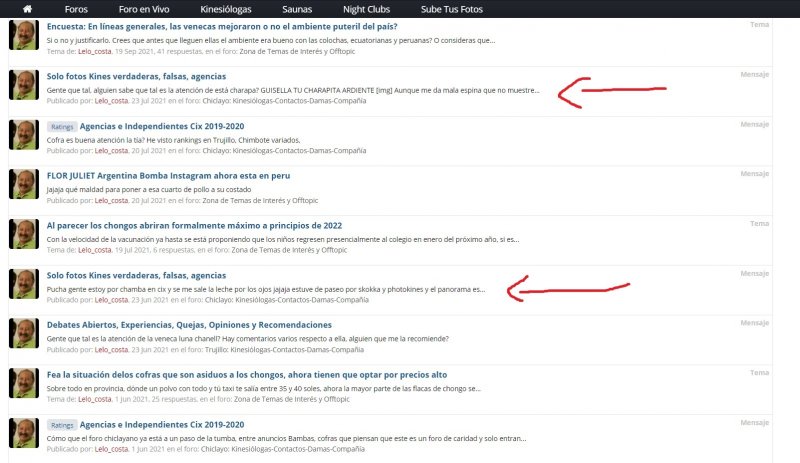Screen dimensions: 800x463
Task: Click avatar next to FLOR JULIET post
Action: click(x=24, y=184)
